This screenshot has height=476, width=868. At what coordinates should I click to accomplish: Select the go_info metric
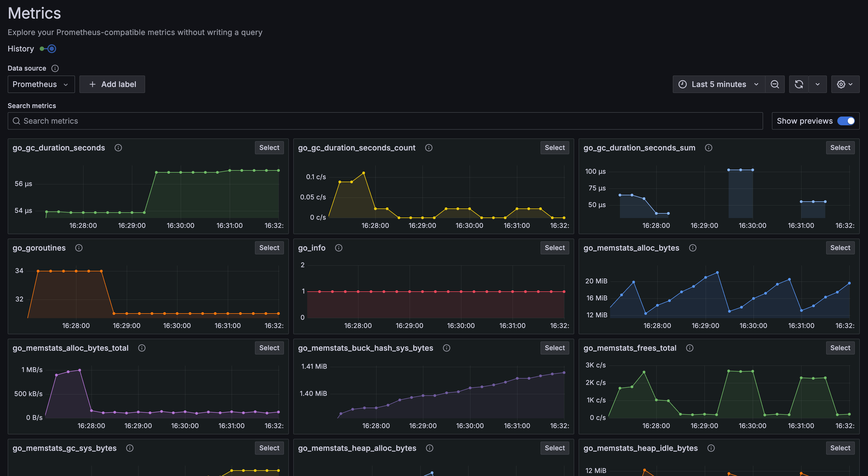(555, 248)
